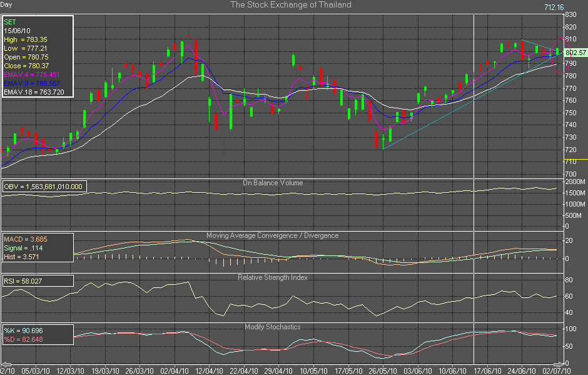This screenshot has height=375, width=588.
Task: Click the "1000M" volume axis label
Action: 575,204
